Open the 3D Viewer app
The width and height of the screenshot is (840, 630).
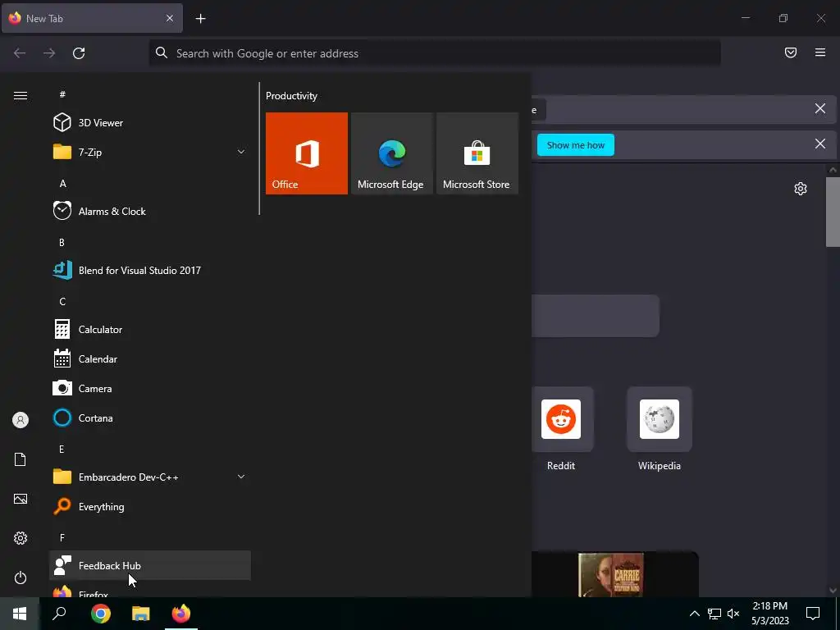150,123
